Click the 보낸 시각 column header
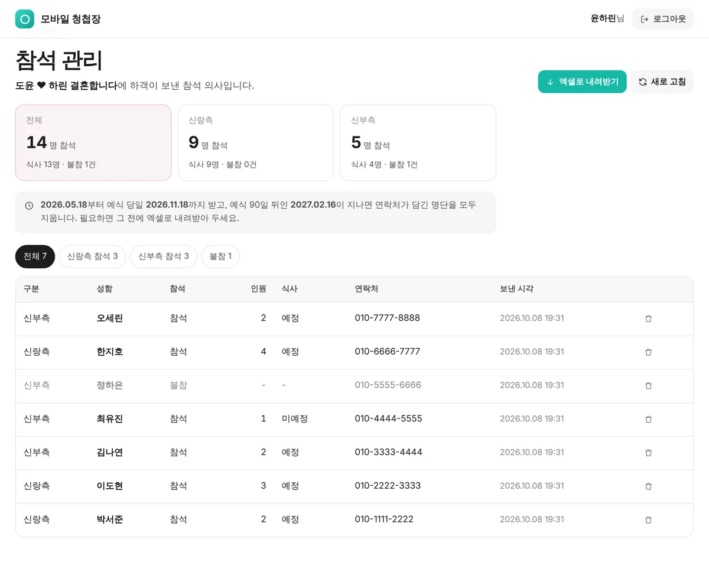The image size is (709, 588). 516,289
